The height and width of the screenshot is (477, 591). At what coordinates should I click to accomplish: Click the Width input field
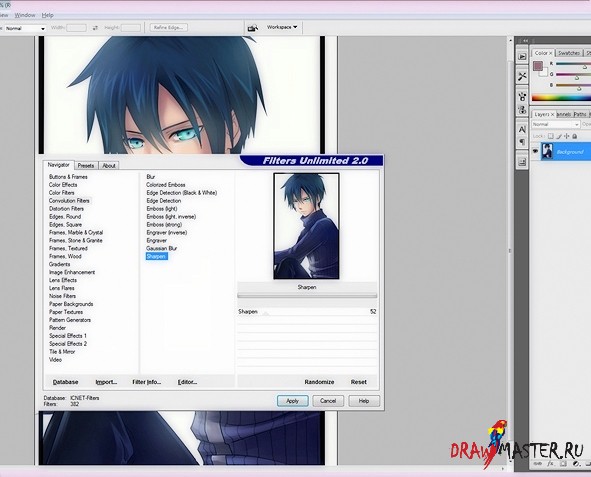[x=77, y=28]
